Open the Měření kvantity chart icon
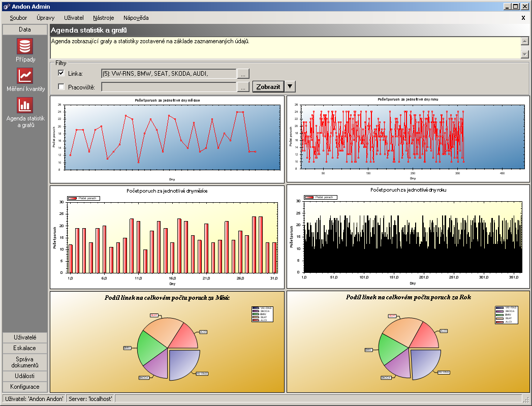The image size is (532, 406). pyautogui.click(x=25, y=76)
